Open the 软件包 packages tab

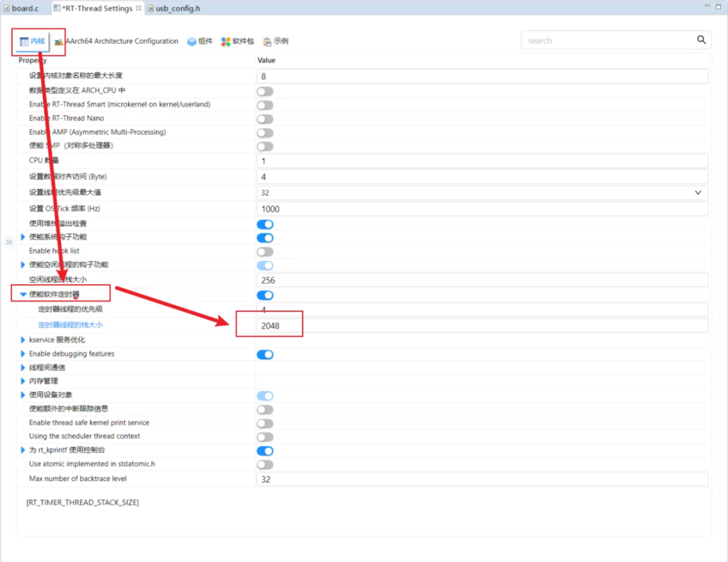pos(237,41)
